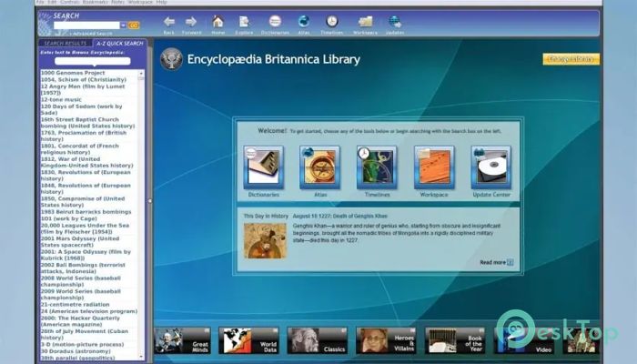Screen dimensions: 637x364
Task: Select '1850, Compromise of' entry
Action: pos(83,202)
